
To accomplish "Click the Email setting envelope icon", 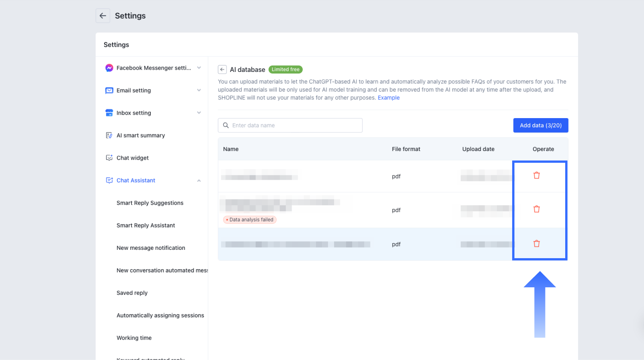I will [x=109, y=90].
